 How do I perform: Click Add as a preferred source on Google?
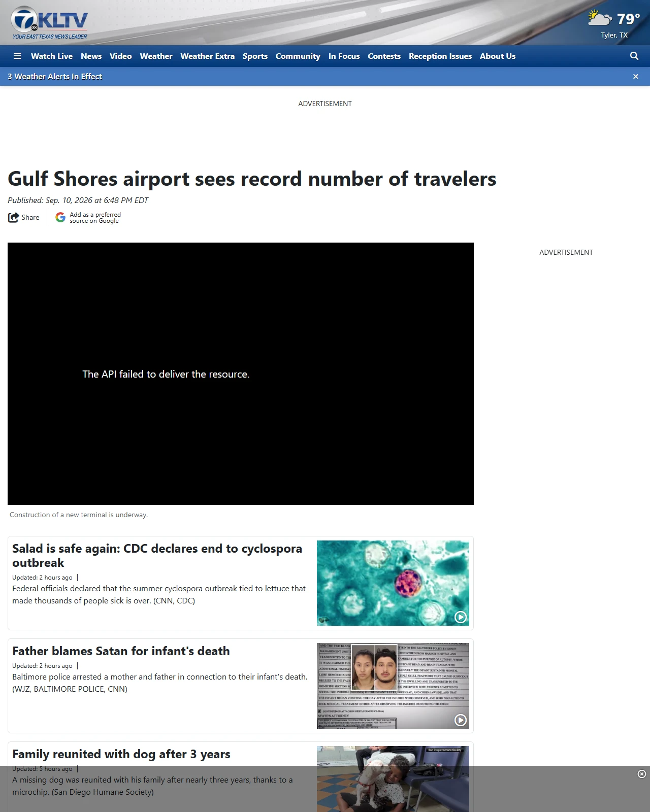95,218
